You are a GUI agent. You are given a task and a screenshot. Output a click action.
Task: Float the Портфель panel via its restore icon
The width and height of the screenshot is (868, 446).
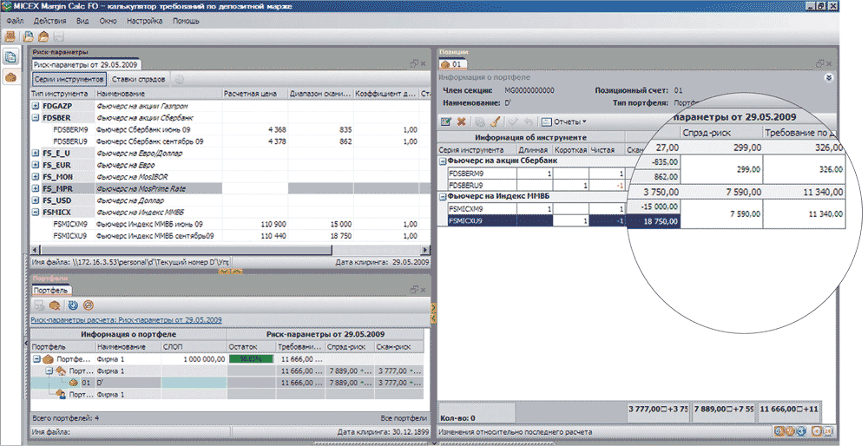[414, 290]
